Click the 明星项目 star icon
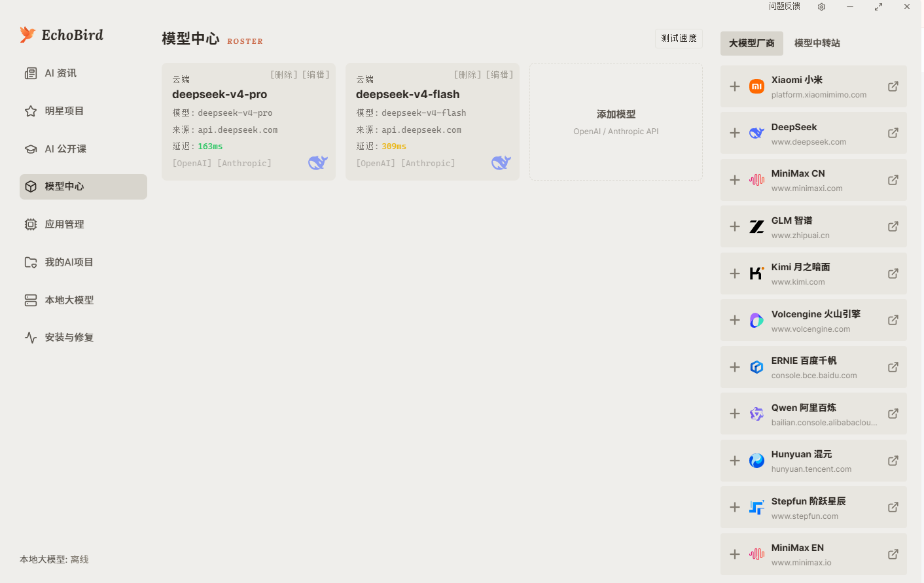924x583 pixels. [x=31, y=111]
